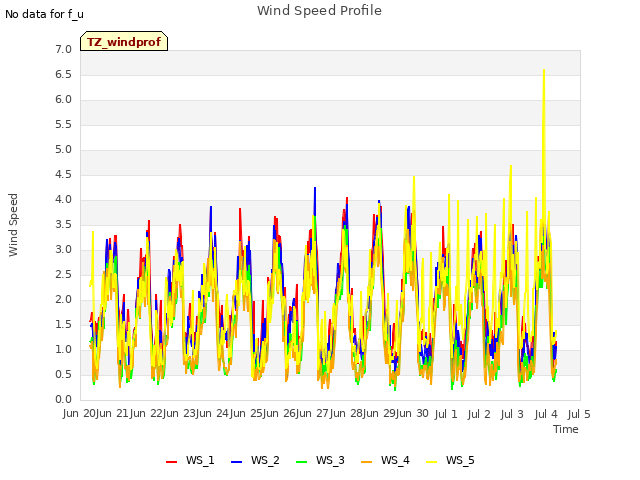
Task: Click the Jul 4 x-axis tick label
Action: click(546, 414)
